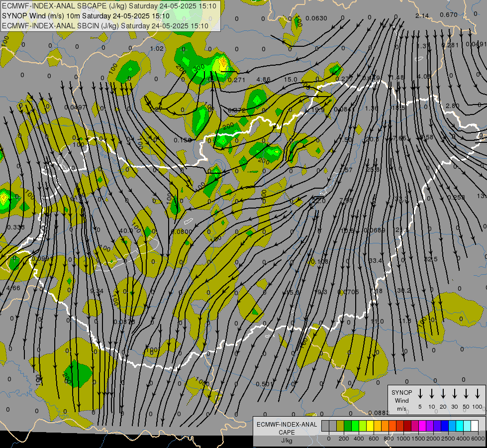
Task: Select the dark red CAPE legend swatch
Action: tap(407, 426)
